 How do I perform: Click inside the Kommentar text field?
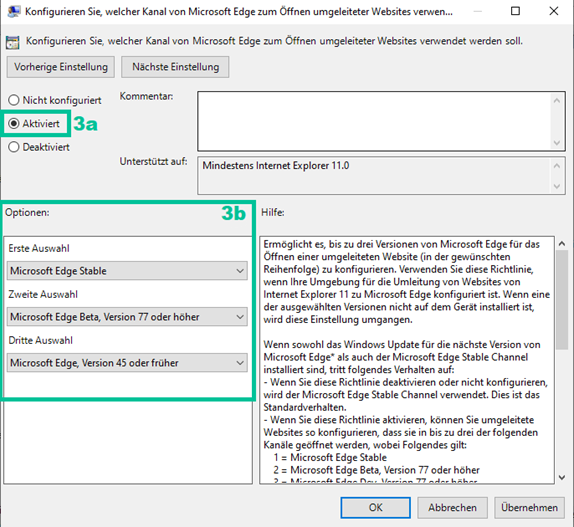tap(374, 122)
